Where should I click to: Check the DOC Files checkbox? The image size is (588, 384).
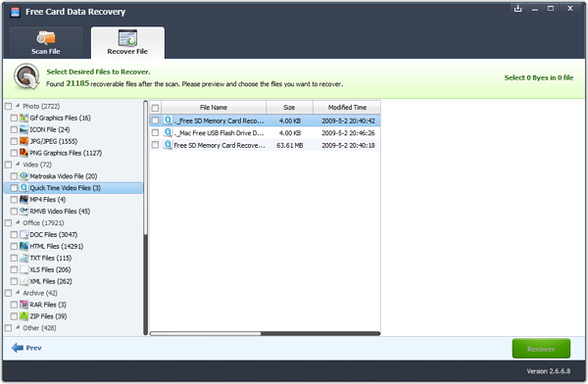coord(14,235)
